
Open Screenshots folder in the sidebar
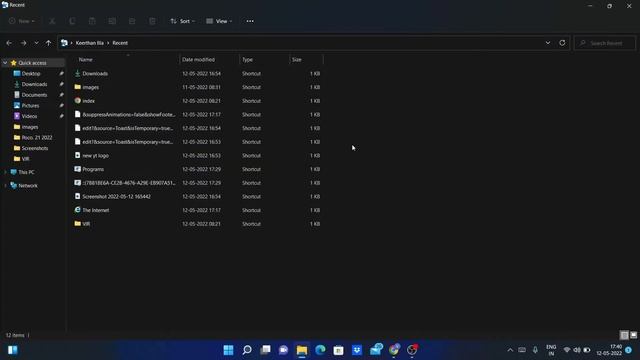point(35,148)
